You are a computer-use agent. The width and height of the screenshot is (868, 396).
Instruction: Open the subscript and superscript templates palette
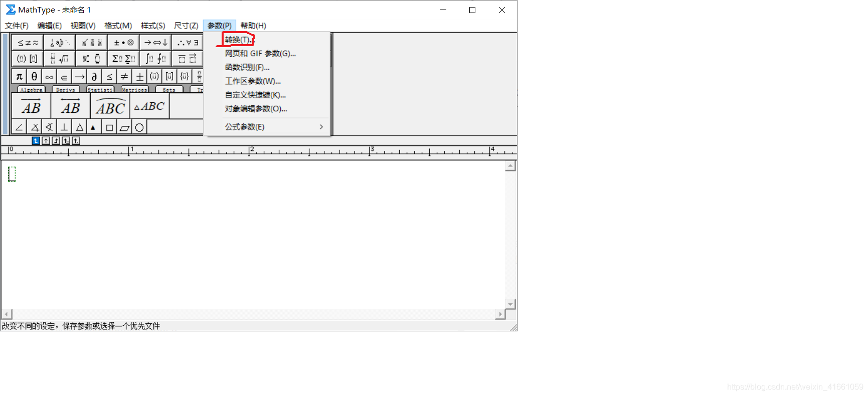tap(92, 59)
